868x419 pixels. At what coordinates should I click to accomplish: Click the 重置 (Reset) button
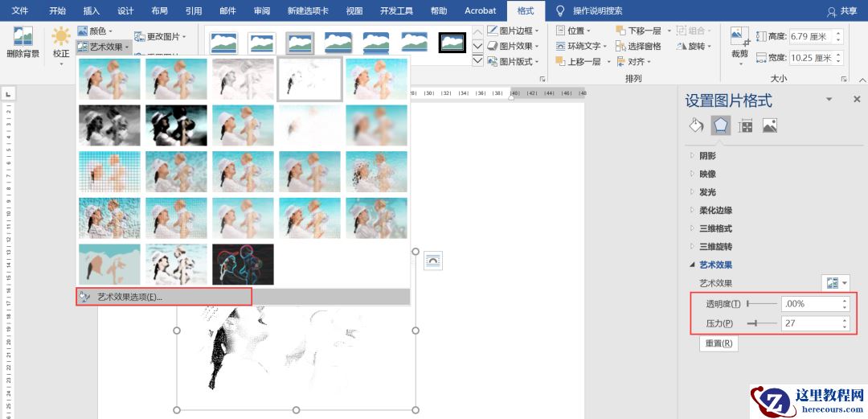point(718,343)
